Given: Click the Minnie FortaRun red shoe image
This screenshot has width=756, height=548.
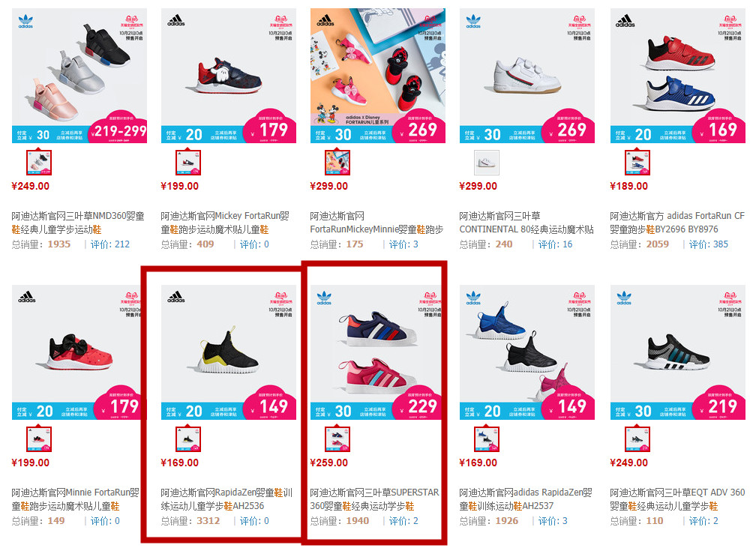Looking at the screenshot, I should [x=79, y=352].
